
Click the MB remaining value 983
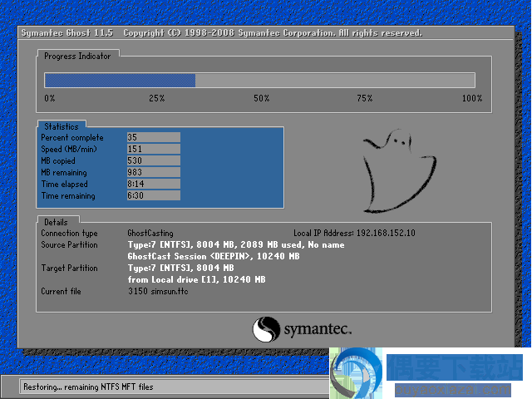[x=153, y=172]
